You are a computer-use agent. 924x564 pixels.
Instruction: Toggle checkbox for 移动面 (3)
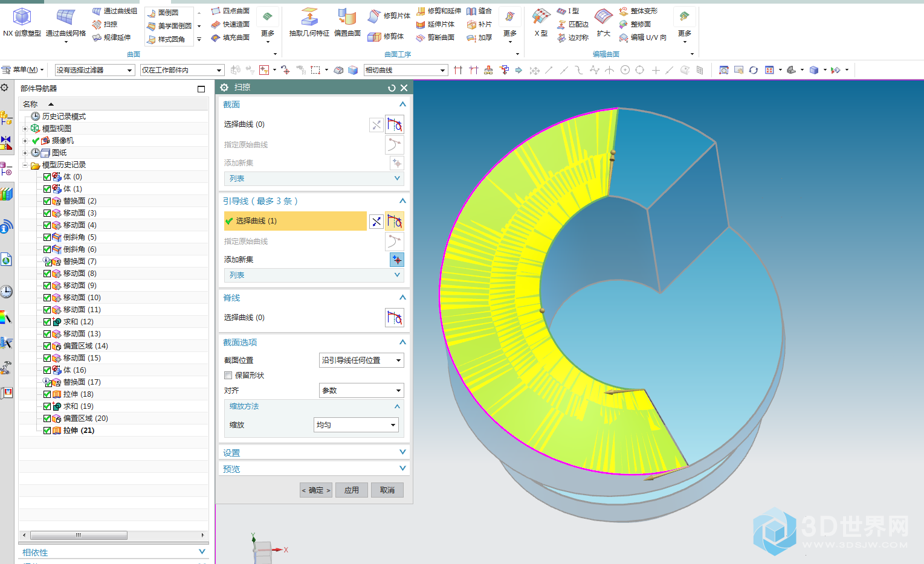click(x=47, y=213)
